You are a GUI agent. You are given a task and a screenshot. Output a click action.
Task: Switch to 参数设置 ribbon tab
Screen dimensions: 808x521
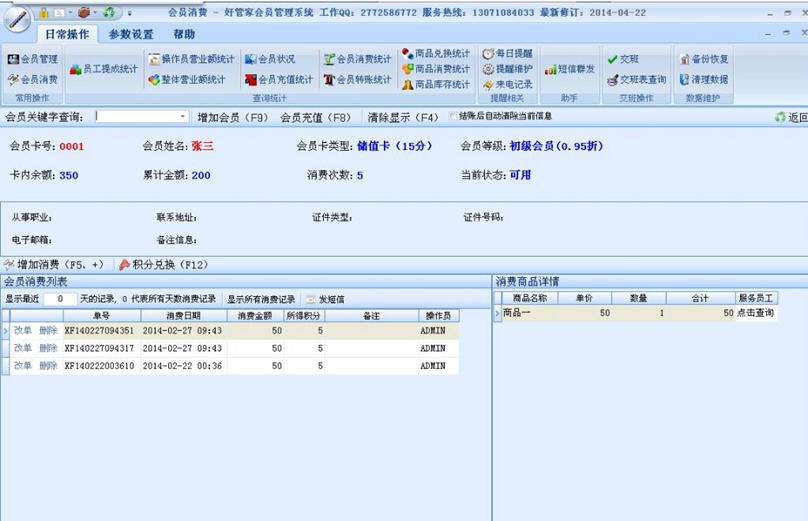[x=131, y=34]
